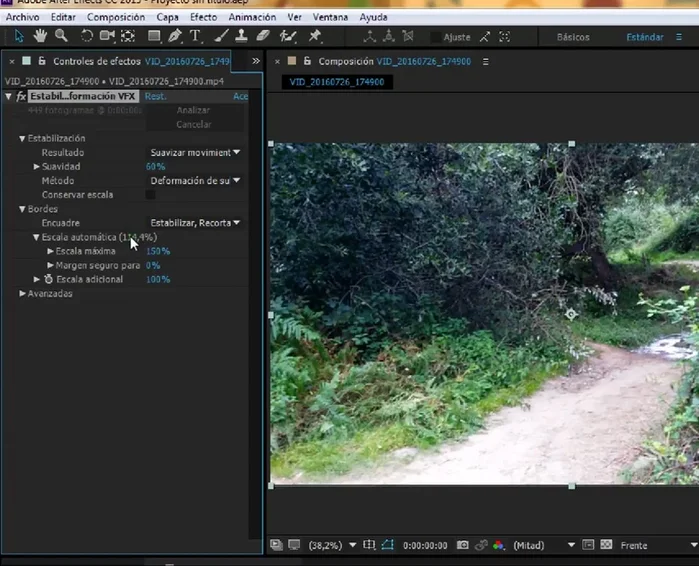This screenshot has height=566, width=699.
Task: Click the Escala adicional stopwatch icon
Action: tap(48, 280)
